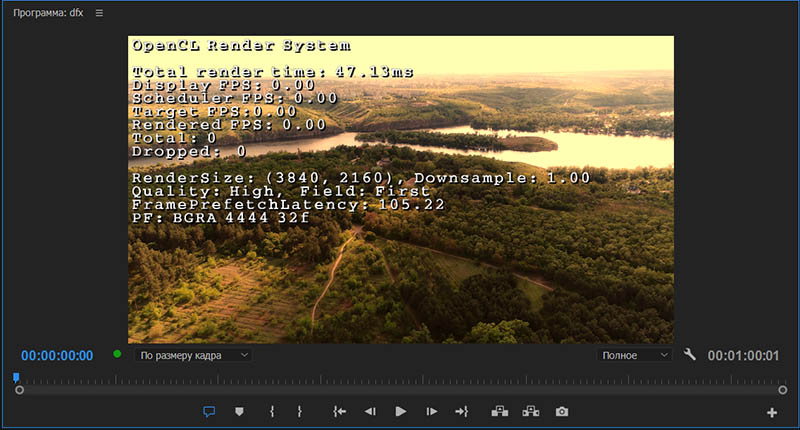The height and width of the screenshot is (430, 800).
Task: Add a marker with the shield icon
Action: [239, 411]
